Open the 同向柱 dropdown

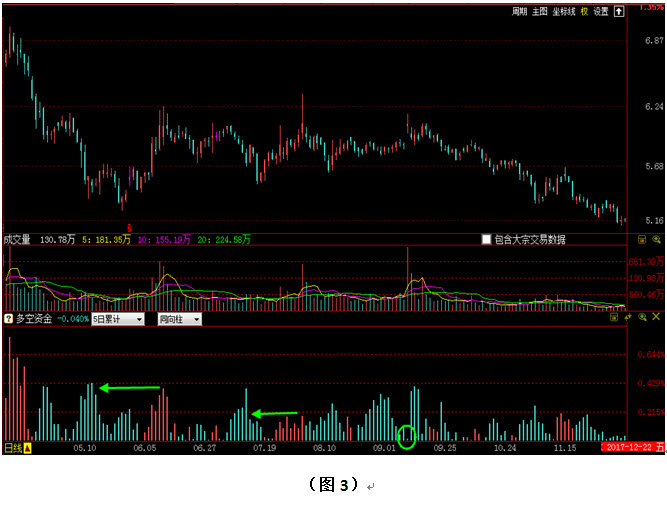[x=179, y=319]
